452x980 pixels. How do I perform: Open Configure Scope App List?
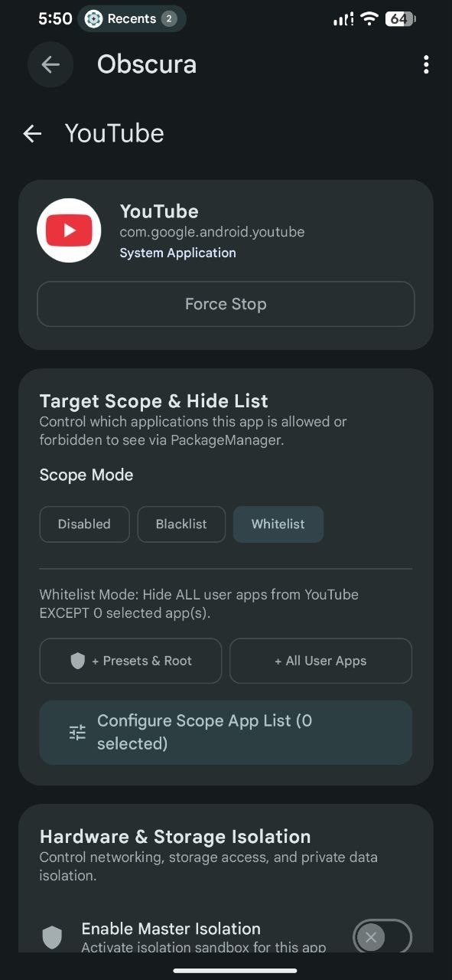[x=226, y=732]
